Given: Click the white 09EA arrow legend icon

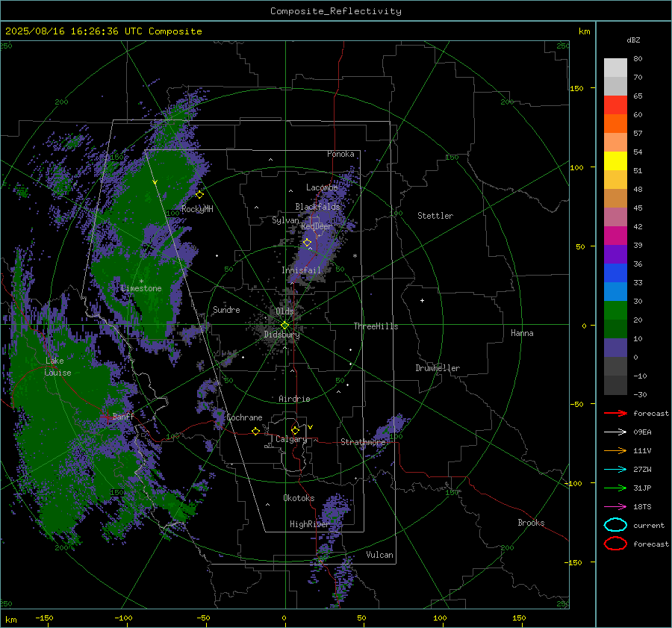Looking at the screenshot, I should coord(615,432).
